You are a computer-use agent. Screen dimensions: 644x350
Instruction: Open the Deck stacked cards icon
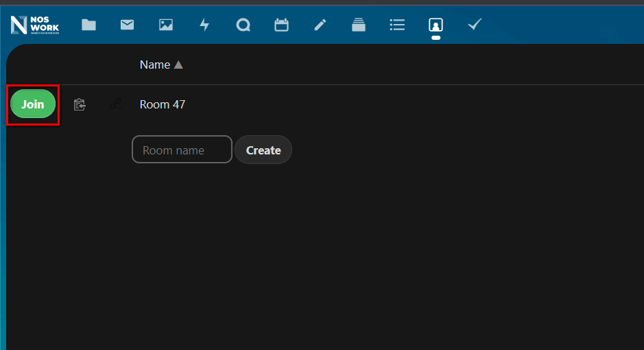[359, 25]
